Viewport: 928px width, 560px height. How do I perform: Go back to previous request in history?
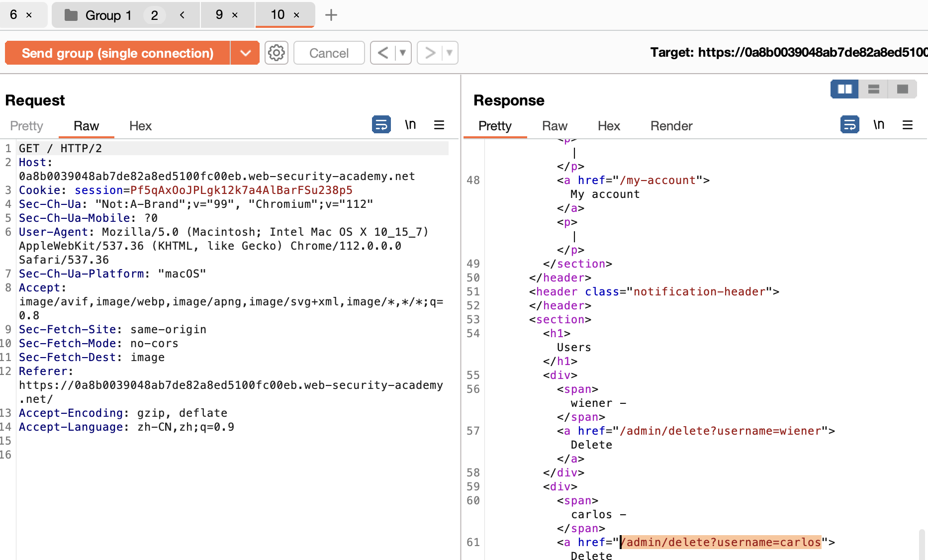(383, 53)
